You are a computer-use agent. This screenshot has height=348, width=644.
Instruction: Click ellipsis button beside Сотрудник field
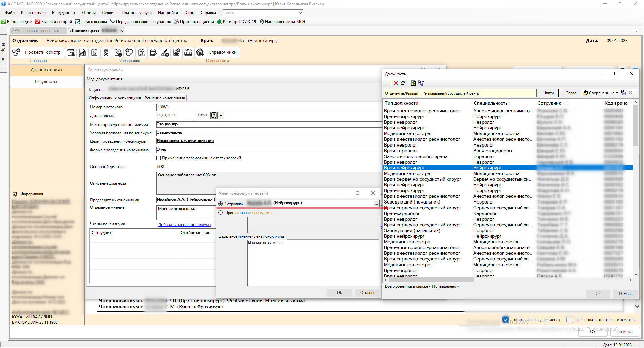(x=376, y=204)
